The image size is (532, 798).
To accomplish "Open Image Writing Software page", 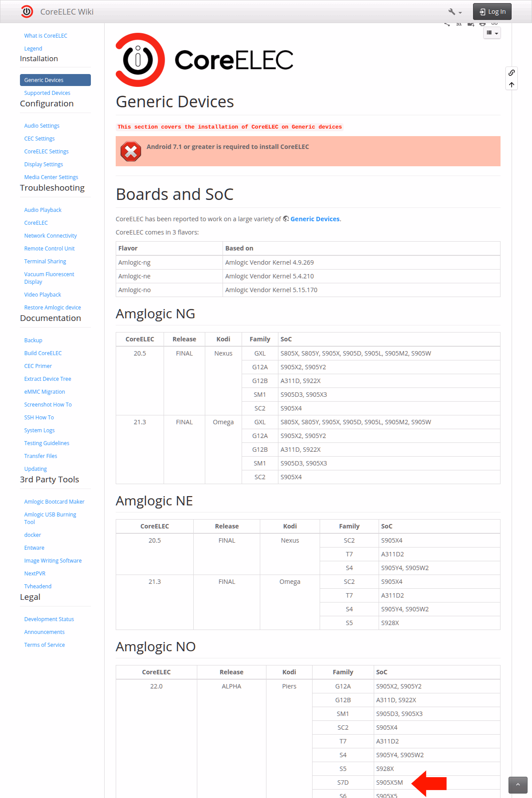I will click(53, 561).
